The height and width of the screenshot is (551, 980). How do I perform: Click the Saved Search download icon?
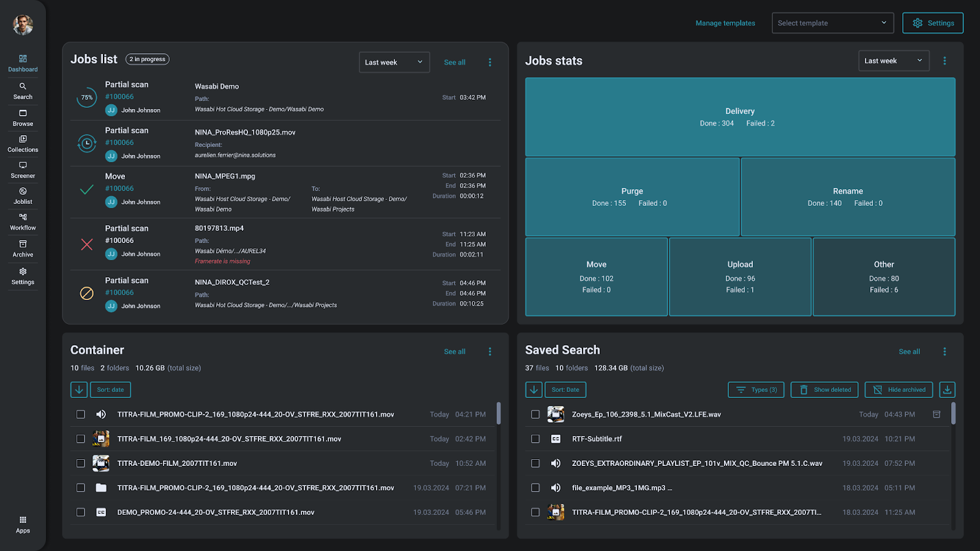pyautogui.click(x=947, y=390)
